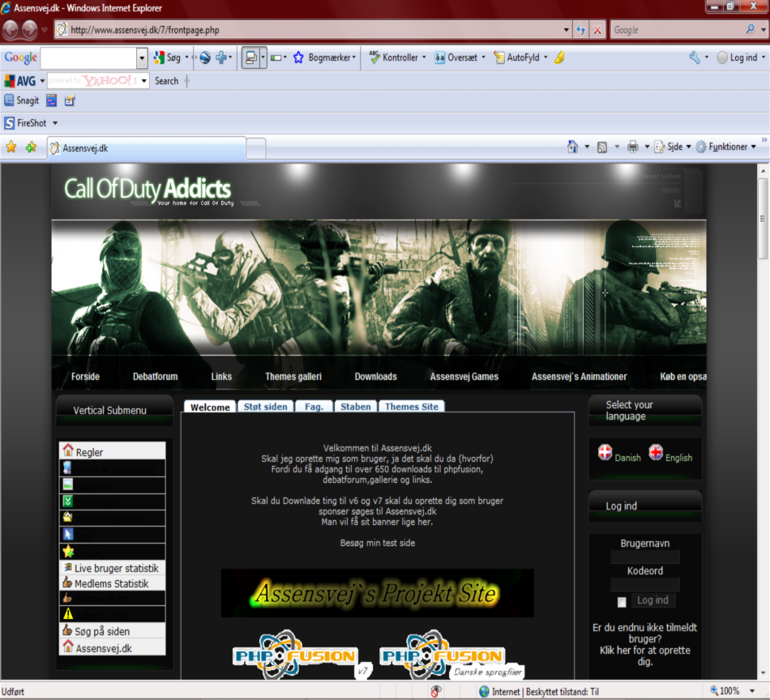Click the Kodeord input field
The width and height of the screenshot is (770, 700).
click(x=644, y=584)
